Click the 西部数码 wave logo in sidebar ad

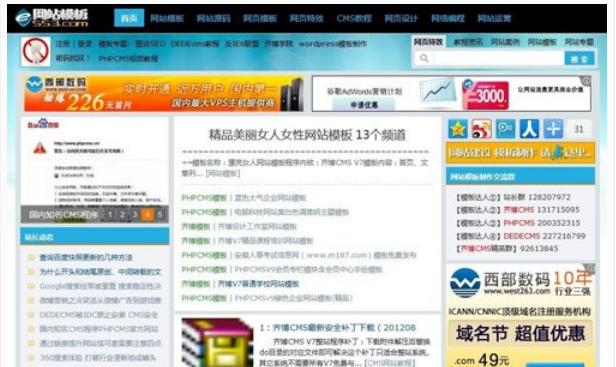pos(465,283)
